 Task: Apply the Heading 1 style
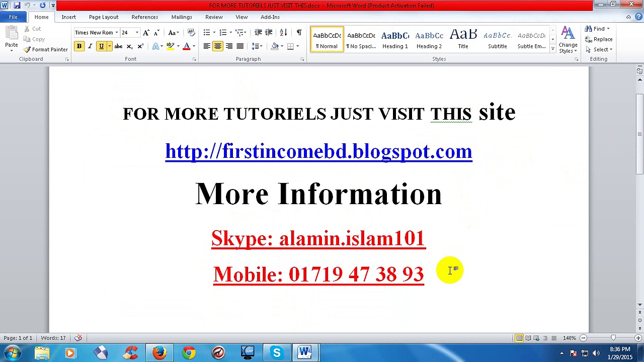coord(395,40)
